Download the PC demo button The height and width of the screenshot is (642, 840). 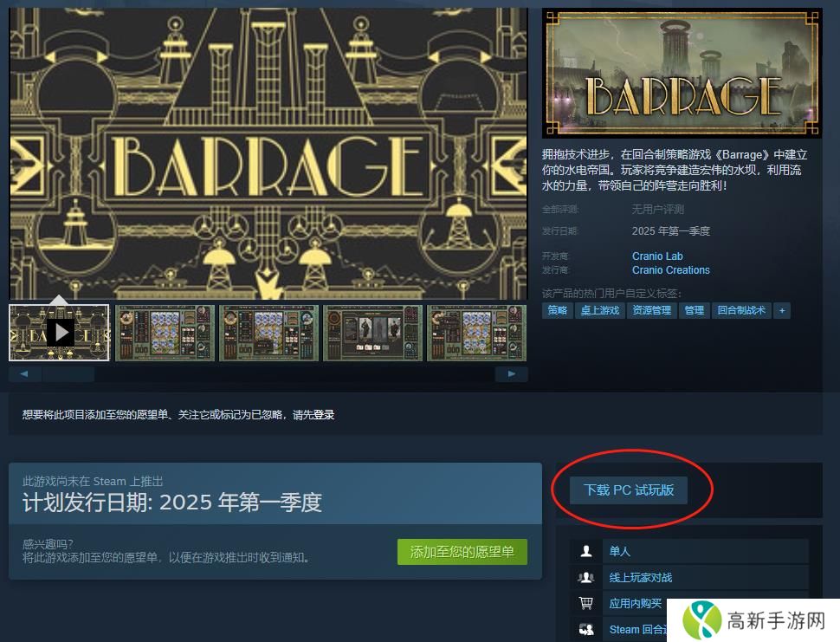629,490
